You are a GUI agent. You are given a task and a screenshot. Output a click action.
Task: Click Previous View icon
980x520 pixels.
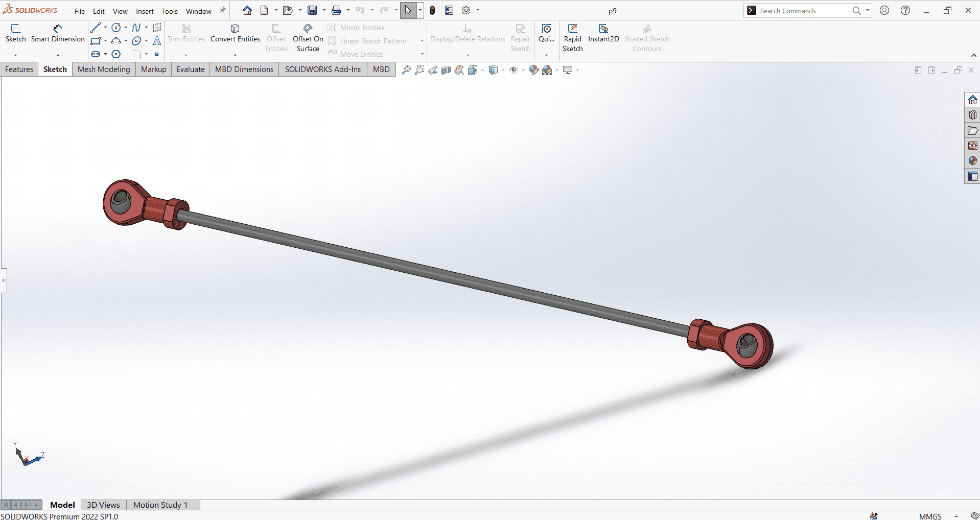[433, 70]
